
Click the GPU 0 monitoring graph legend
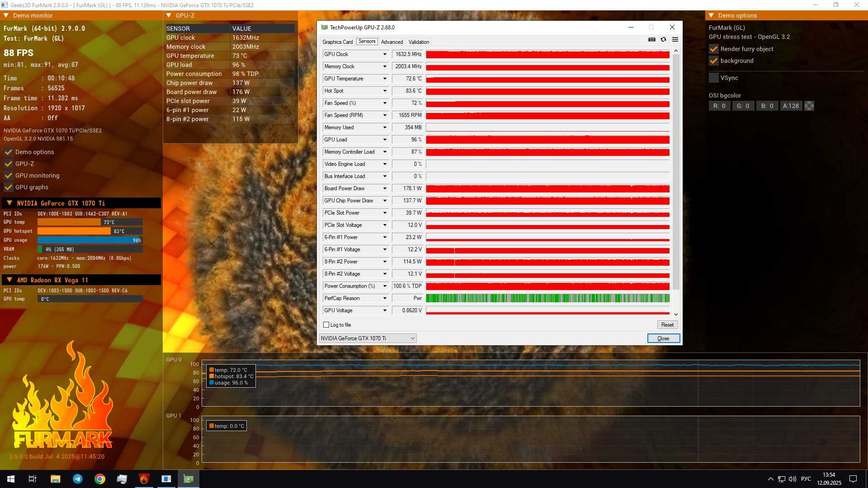click(231, 376)
